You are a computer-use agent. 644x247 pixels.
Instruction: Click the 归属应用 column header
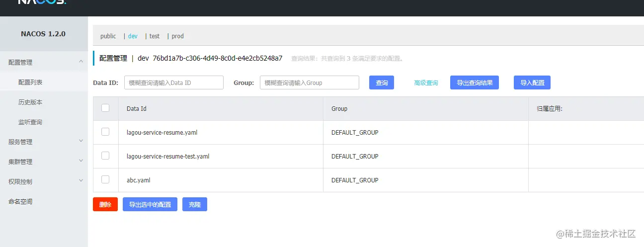[x=550, y=108]
